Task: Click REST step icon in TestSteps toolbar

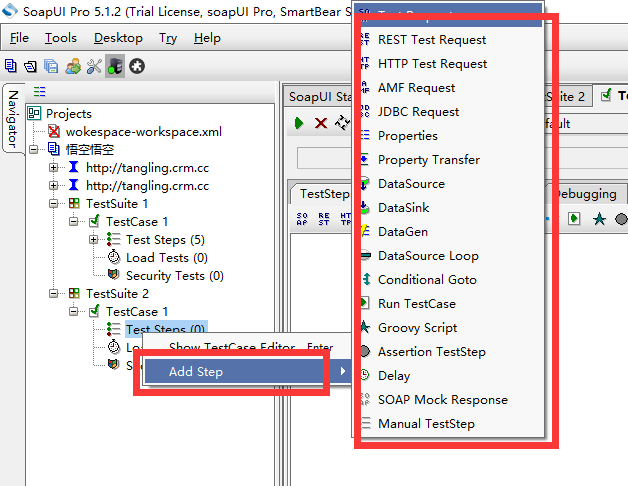Action: (x=324, y=219)
